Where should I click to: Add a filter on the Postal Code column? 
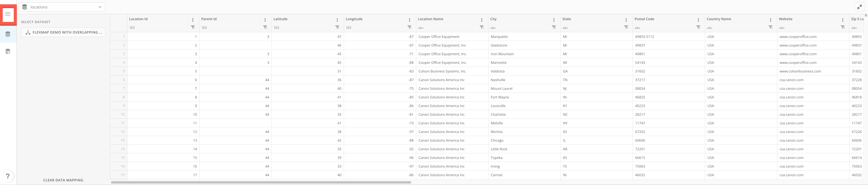pos(698,27)
